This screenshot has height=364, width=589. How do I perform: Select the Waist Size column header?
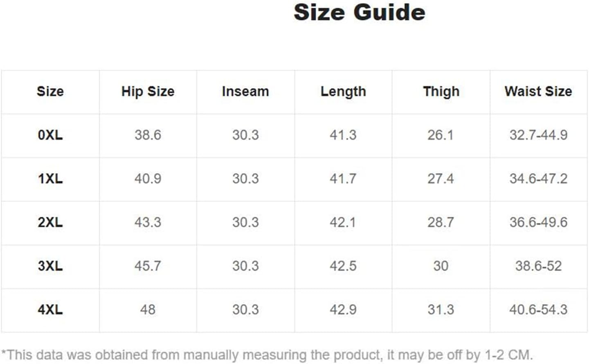pos(538,91)
